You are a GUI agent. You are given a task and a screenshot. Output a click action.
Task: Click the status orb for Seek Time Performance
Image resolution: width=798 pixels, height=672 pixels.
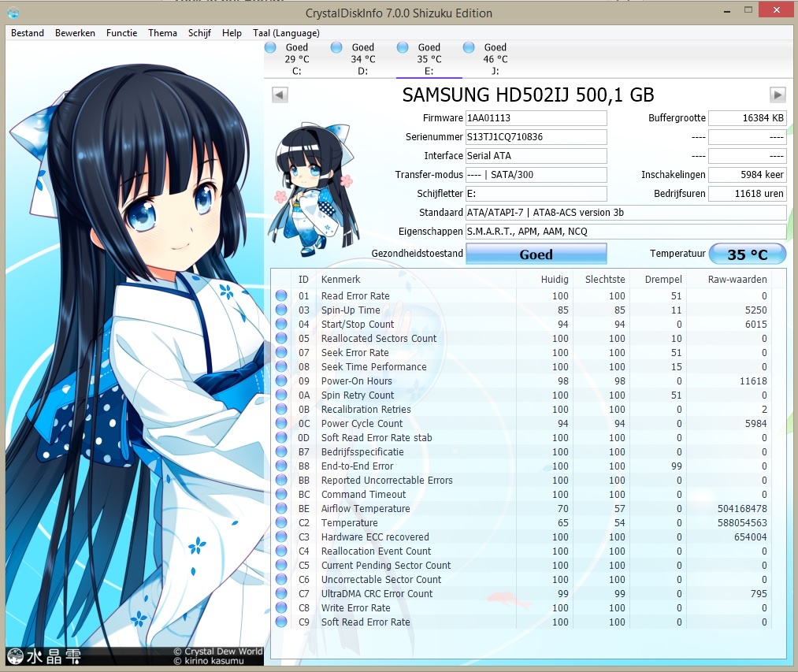[x=281, y=366]
